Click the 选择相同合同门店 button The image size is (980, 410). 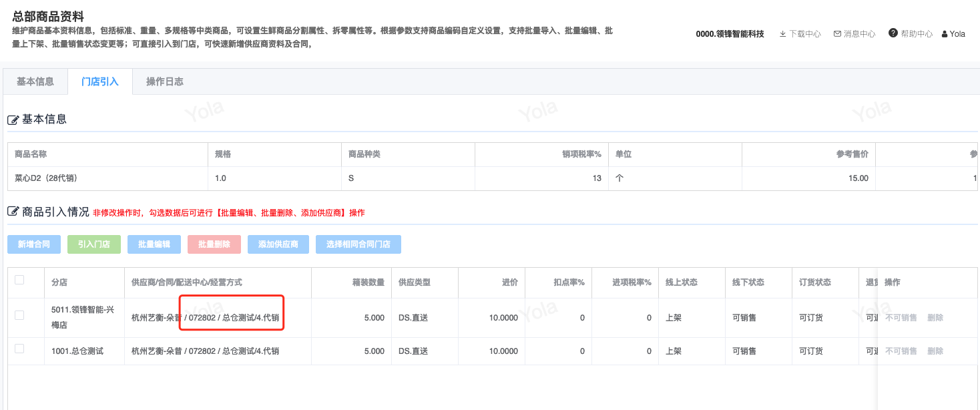[358, 244]
